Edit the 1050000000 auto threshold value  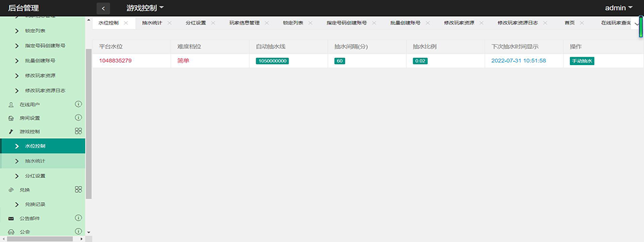(272, 61)
